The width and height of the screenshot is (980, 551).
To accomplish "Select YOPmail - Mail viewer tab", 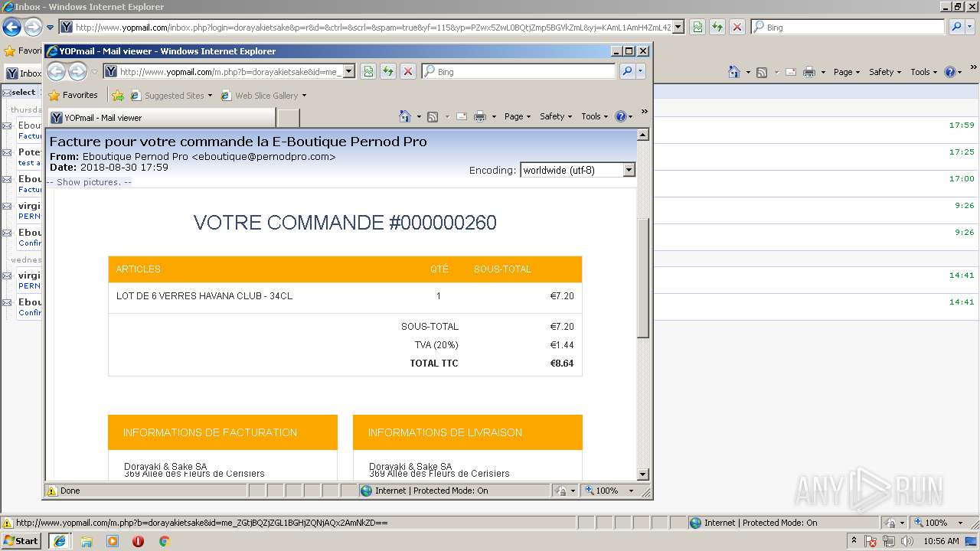I will click(x=162, y=118).
